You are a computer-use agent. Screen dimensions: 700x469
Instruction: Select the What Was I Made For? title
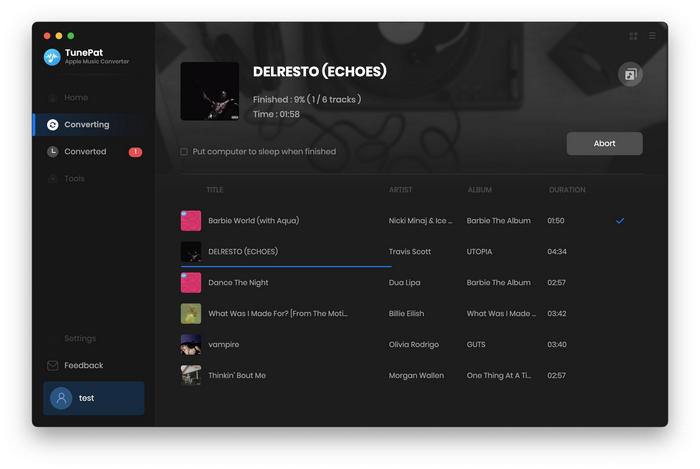(278, 314)
